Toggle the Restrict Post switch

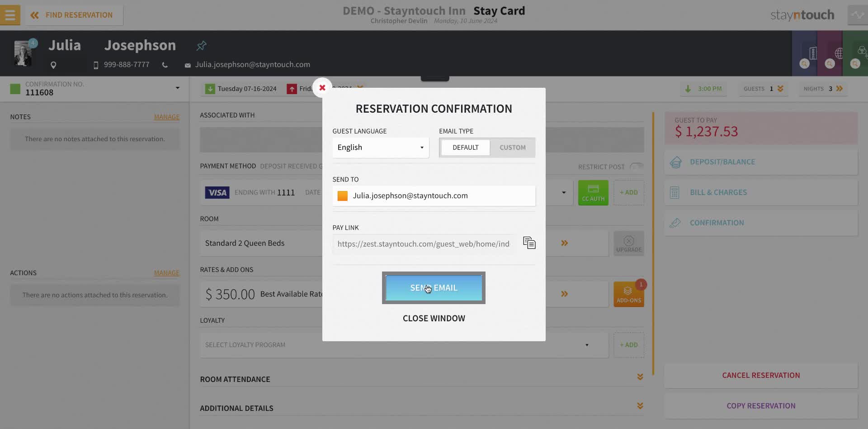(x=637, y=167)
